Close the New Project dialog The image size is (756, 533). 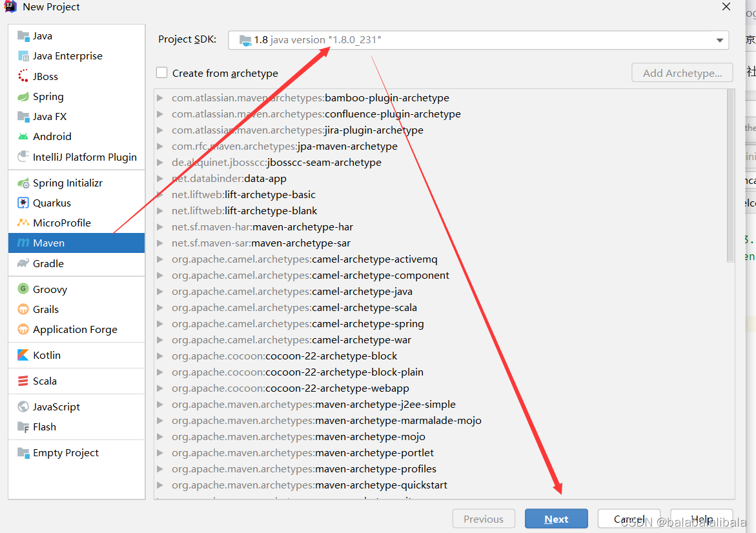[726, 6]
